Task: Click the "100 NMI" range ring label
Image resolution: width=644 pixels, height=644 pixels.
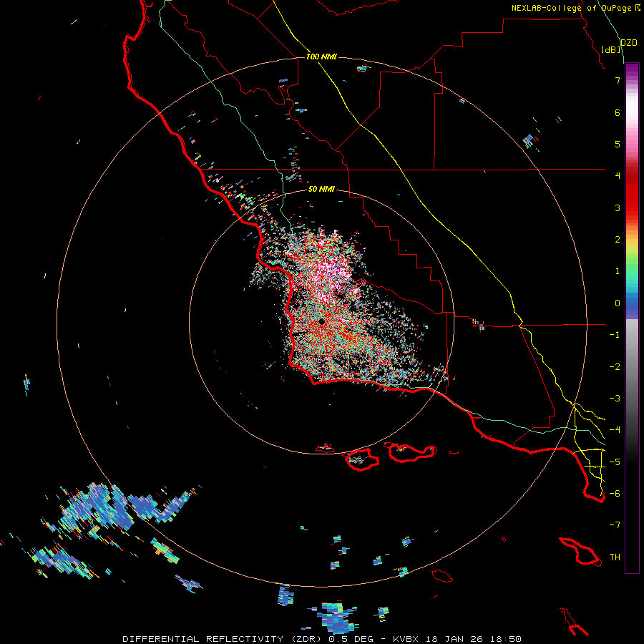Action: pyautogui.click(x=321, y=57)
